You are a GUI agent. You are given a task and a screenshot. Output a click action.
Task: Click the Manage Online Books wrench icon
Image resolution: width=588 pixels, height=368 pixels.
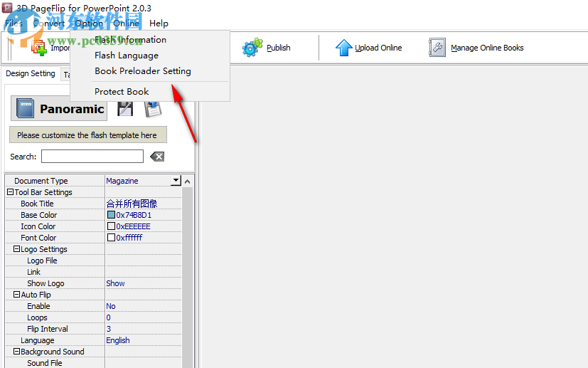tap(437, 48)
